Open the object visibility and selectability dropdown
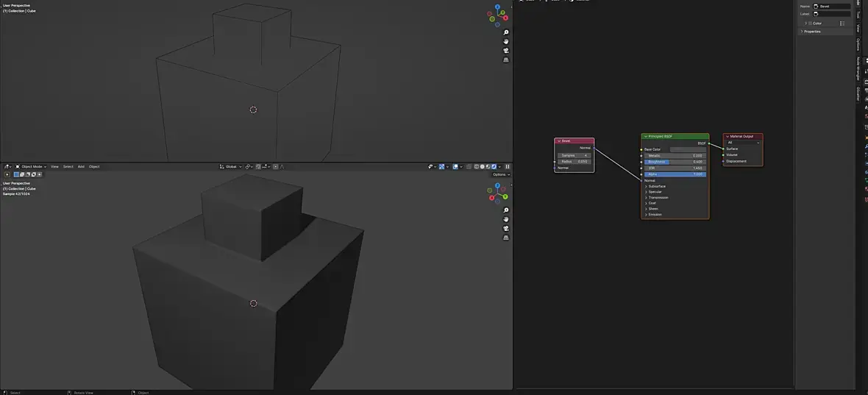 pos(432,166)
